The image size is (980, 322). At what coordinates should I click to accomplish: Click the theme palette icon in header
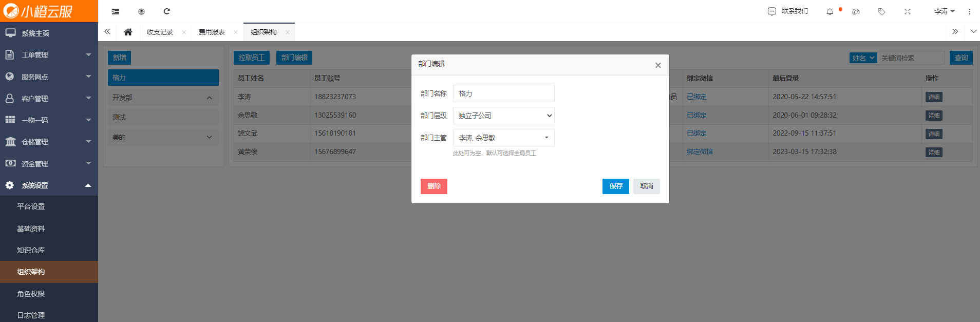pyautogui.click(x=856, y=11)
